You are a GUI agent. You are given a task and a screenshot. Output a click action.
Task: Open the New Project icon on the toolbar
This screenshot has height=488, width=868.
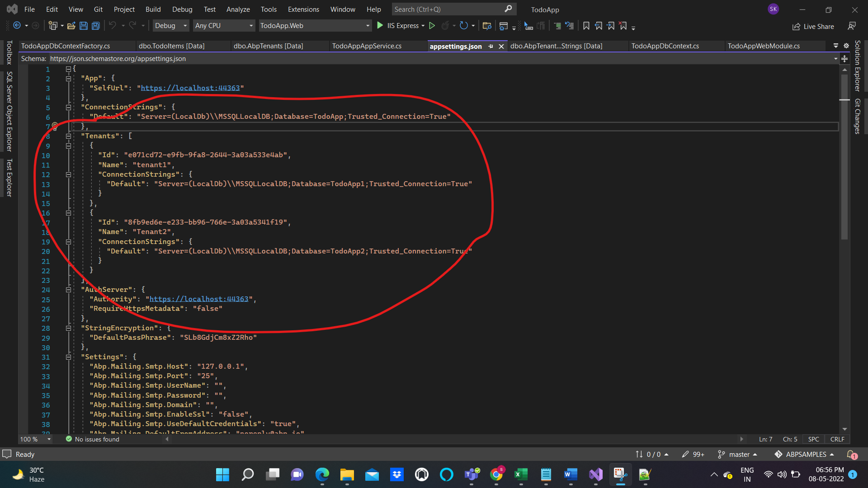tap(53, 25)
